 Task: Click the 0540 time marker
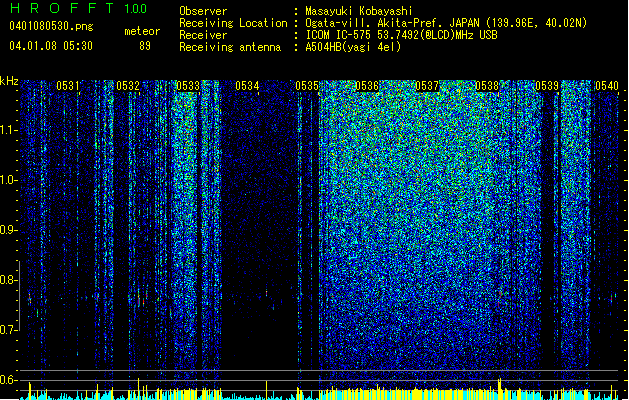(x=607, y=86)
